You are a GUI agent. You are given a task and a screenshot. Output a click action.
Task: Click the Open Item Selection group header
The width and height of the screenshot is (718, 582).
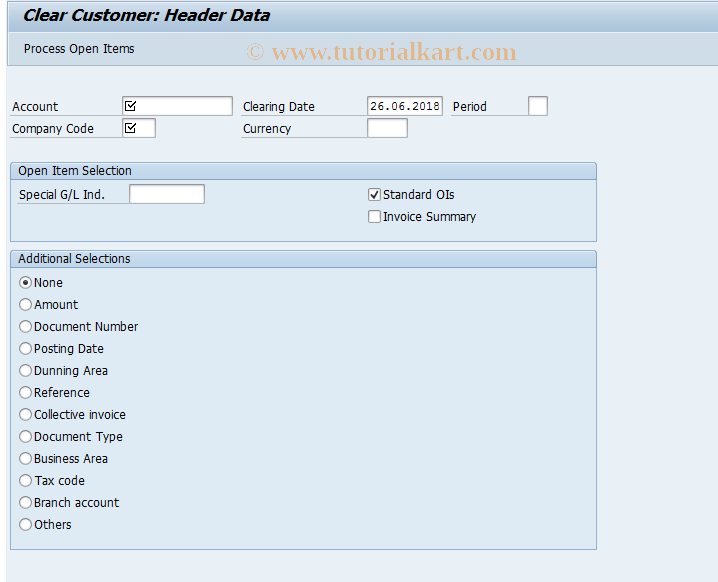pyautogui.click(x=303, y=171)
